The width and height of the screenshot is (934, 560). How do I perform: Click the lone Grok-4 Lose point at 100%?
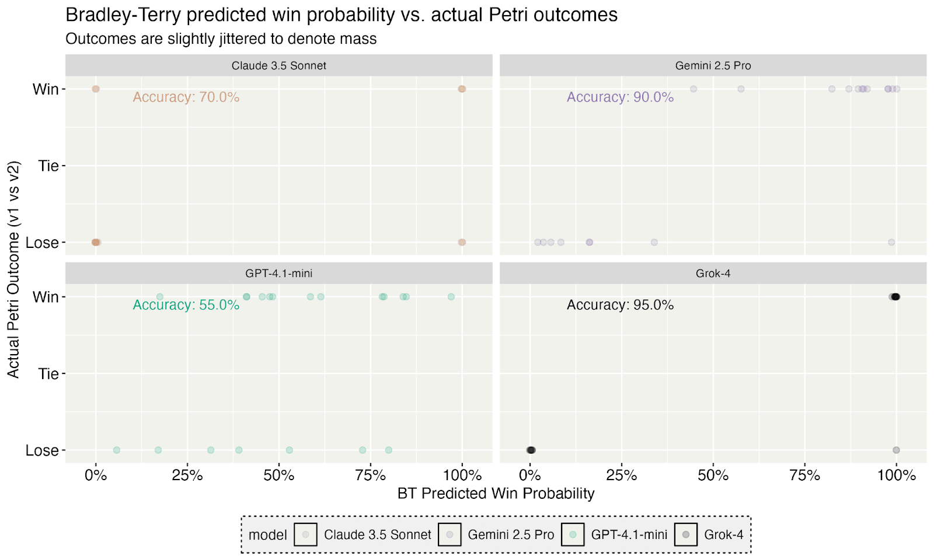896,450
